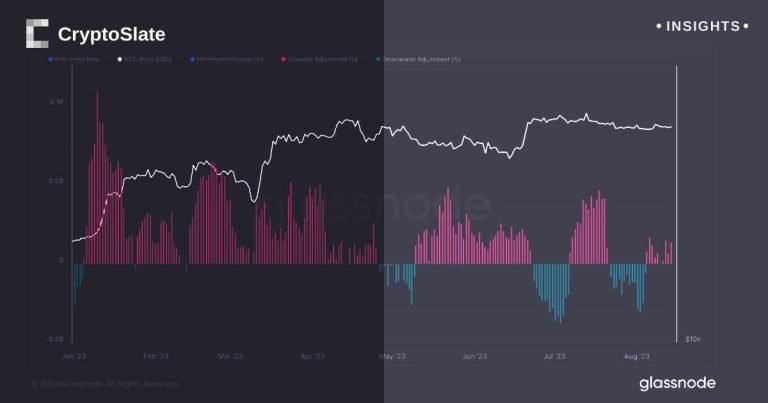Screen dimensions: 768x403
Task: Click the CryptoSlate brand name
Action: [111, 35]
